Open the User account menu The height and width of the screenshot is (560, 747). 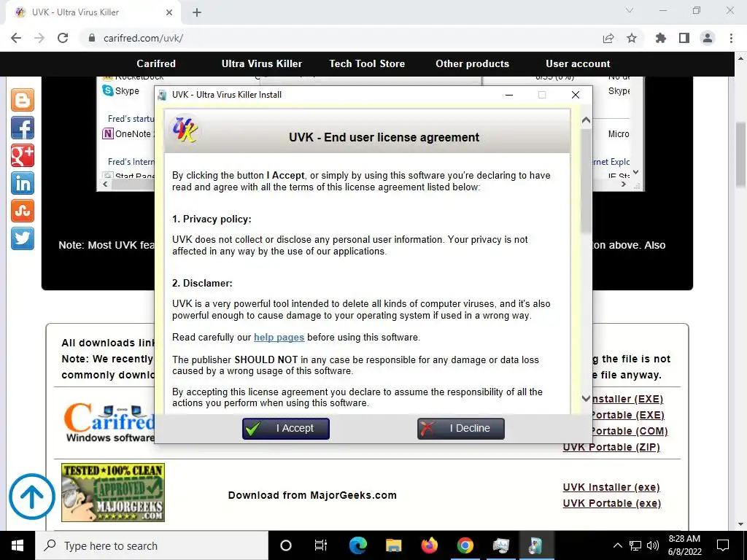[x=578, y=63]
